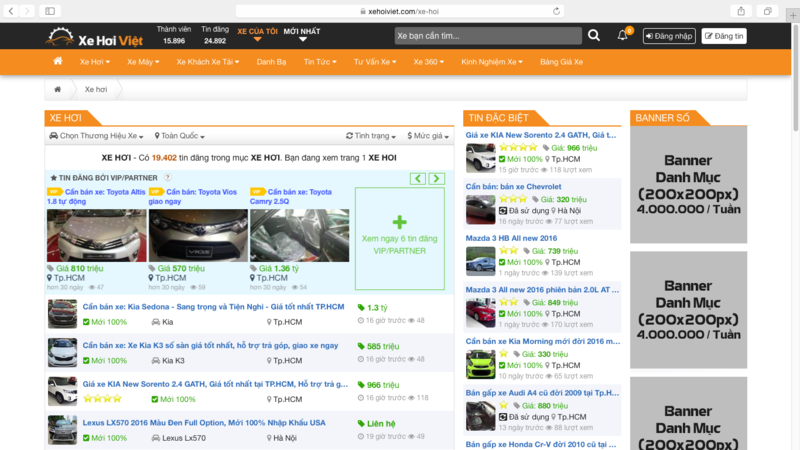Click the help question mark beside VIP/PARTNER
800x450 pixels.
coord(167,178)
